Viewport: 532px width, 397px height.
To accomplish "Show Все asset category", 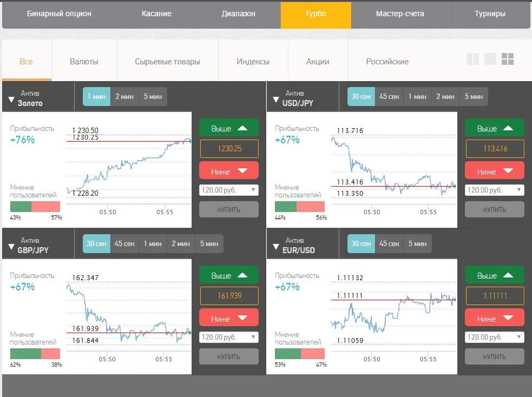I will pyautogui.click(x=27, y=61).
